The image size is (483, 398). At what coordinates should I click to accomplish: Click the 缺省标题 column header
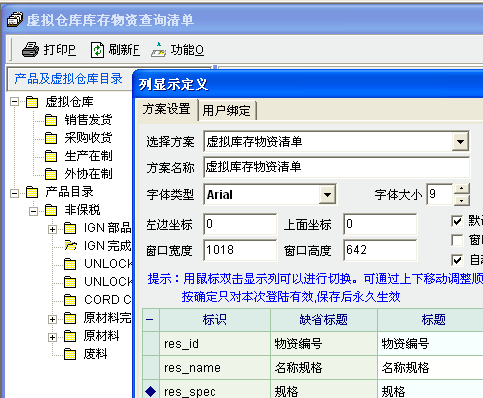324,320
